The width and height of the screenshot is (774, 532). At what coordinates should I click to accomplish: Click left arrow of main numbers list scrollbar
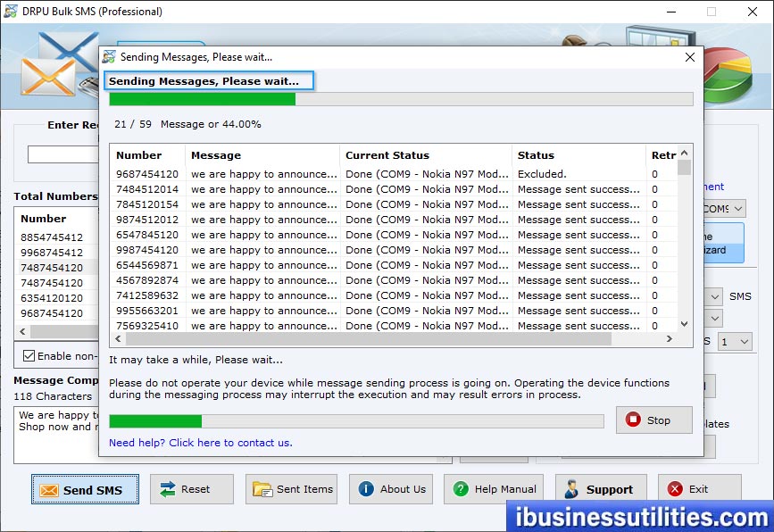click(22, 331)
